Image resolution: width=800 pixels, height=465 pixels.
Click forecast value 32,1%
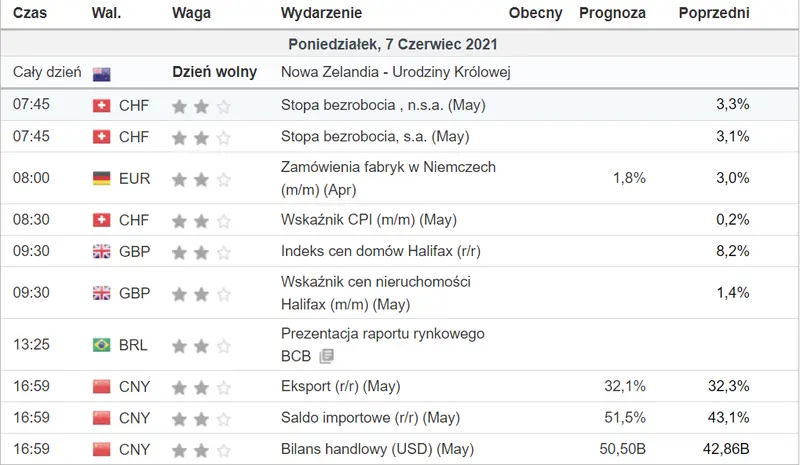pyautogui.click(x=625, y=386)
